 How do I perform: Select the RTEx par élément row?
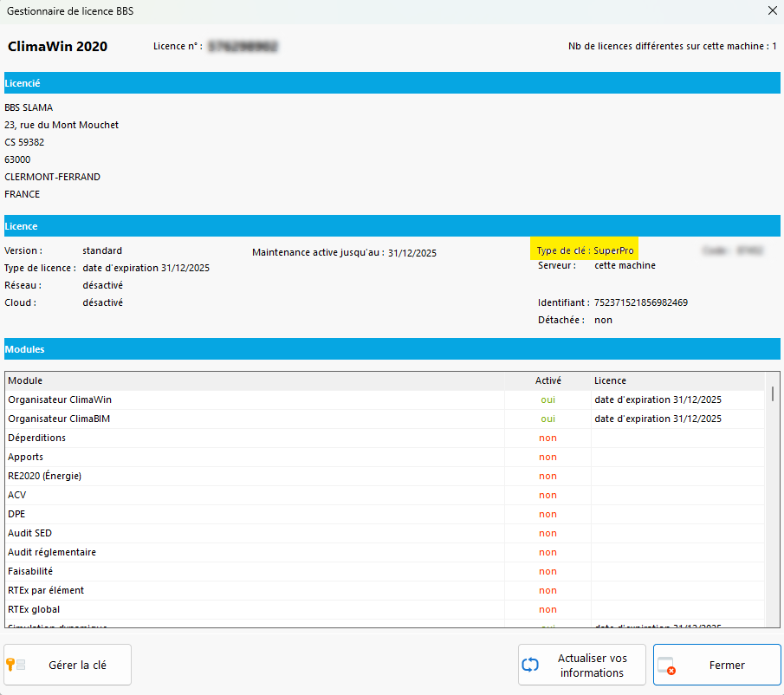385,590
